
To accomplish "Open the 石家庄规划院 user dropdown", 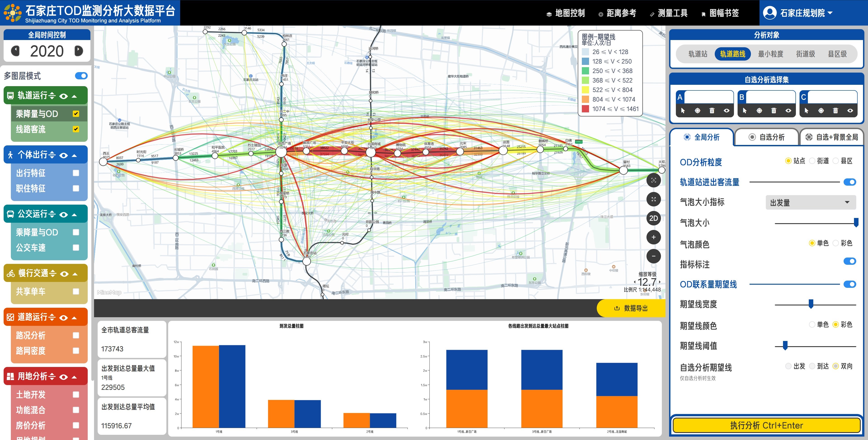I will (798, 13).
